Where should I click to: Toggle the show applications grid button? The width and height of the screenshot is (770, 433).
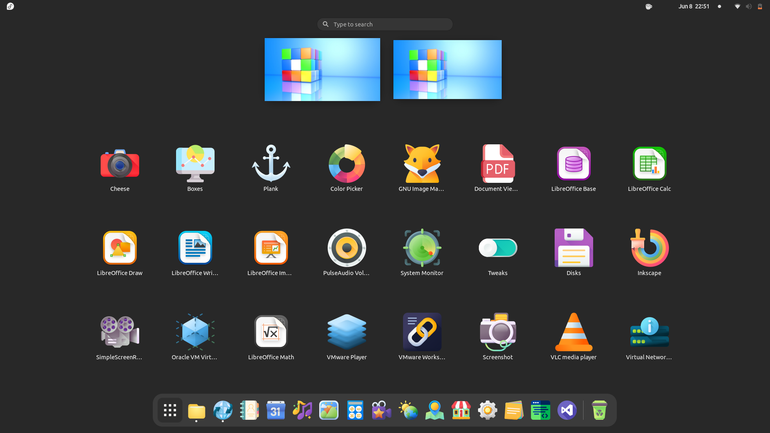[x=170, y=410]
